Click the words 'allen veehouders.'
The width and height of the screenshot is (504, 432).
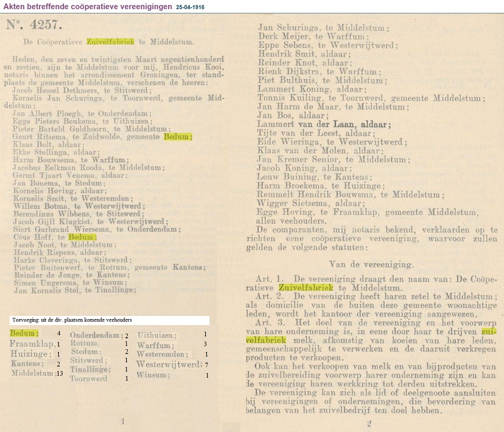click(291, 221)
